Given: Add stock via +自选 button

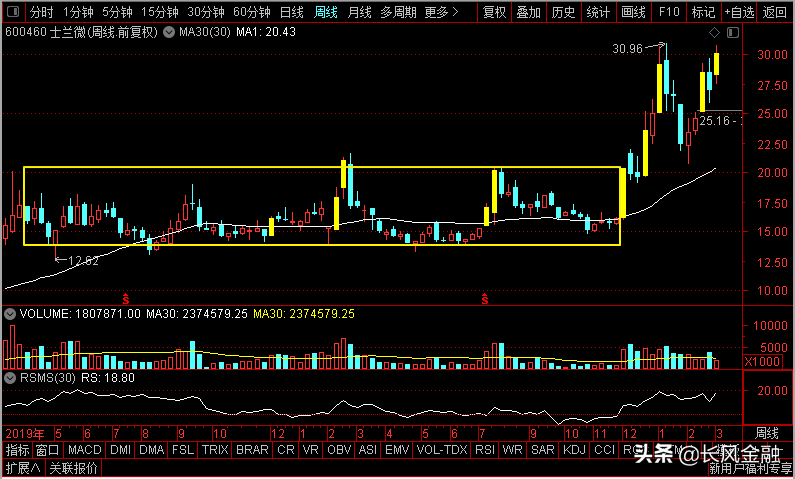Looking at the screenshot, I should tap(739, 12).
